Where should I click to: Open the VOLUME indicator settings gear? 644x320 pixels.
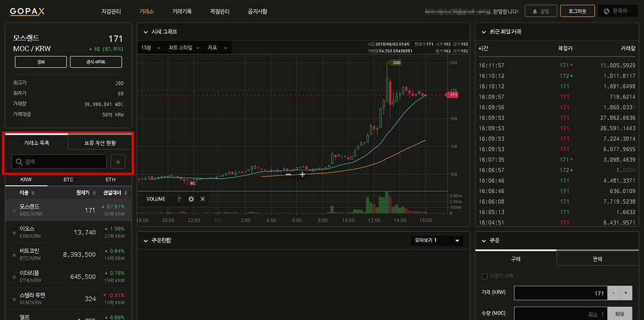point(191,199)
